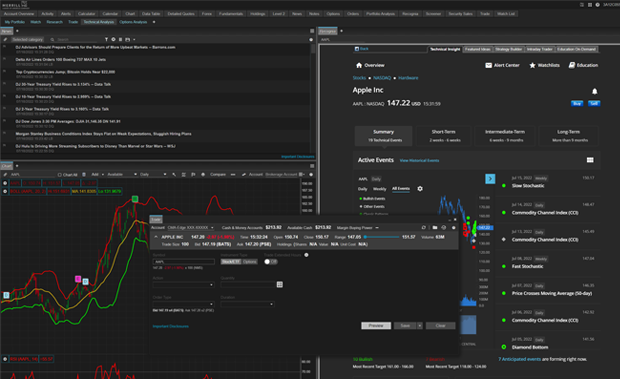Select Stock/ETF instrument type
The width and height of the screenshot is (620, 379).
tap(231, 262)
